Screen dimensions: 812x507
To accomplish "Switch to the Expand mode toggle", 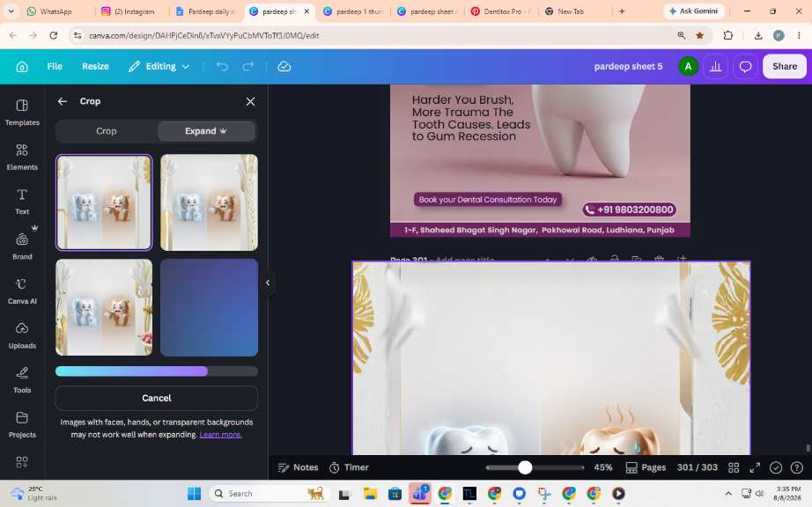I will [x=206, y=131].
